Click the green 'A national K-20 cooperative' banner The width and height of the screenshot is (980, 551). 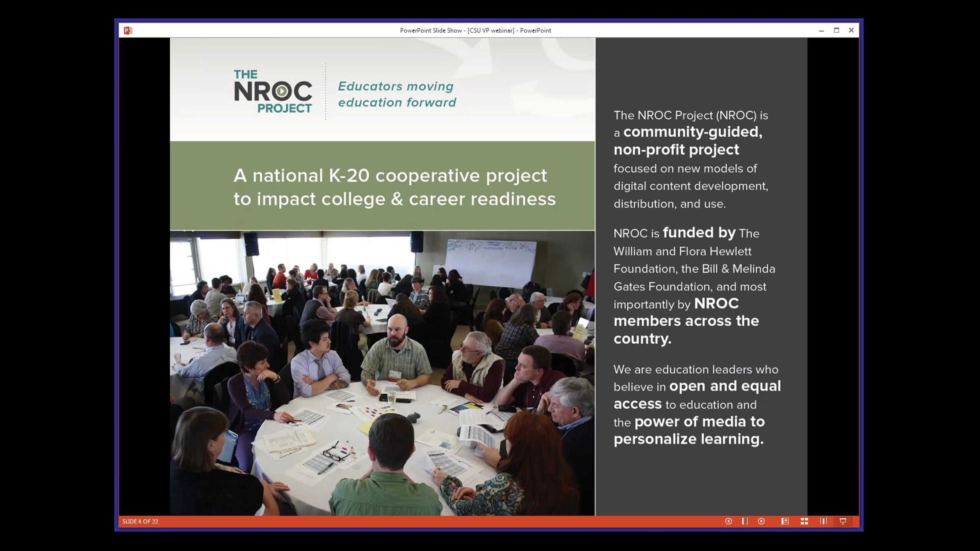(x=382, y=186)
